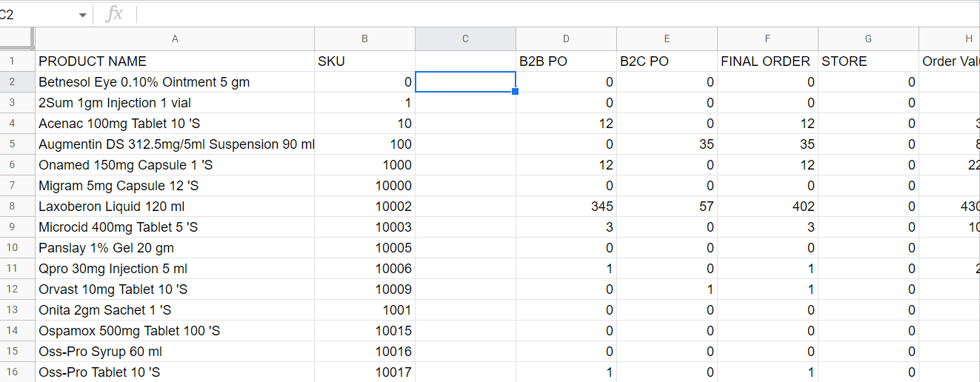Click B2C PO value 35 for Augmentin
The width and height of the screenshot is (980, 382).
pyautogui.click(x=667, y=144)
